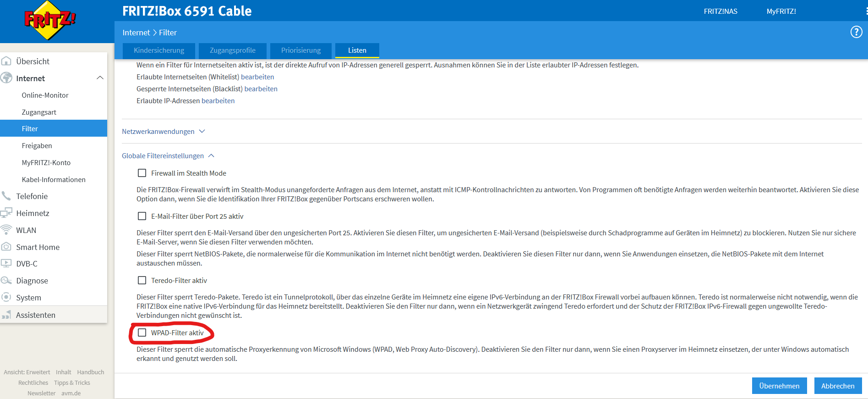Viewport: 868px width, 399px height.
Task: Open the Handbuch footer link
Action: point(91,372)
